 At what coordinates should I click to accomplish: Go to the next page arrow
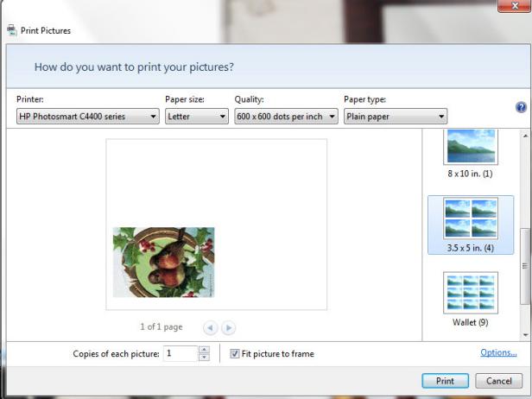(228, 328)
